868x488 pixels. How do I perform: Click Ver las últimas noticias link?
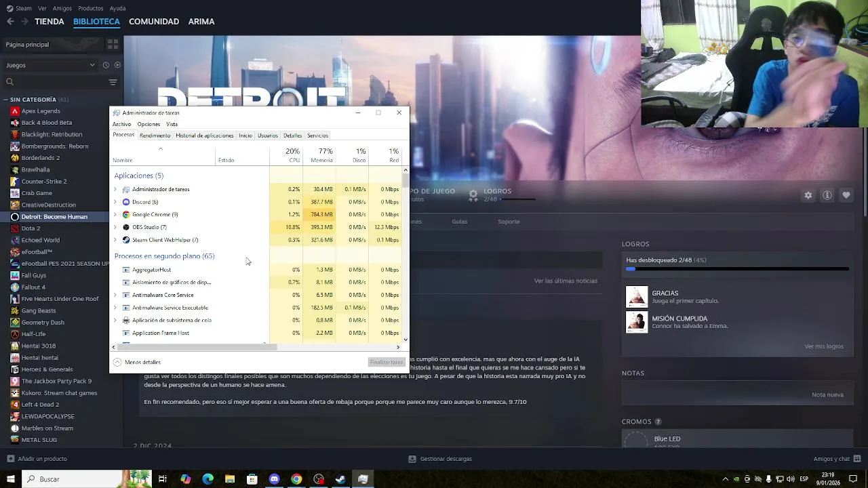coord(566,281)
